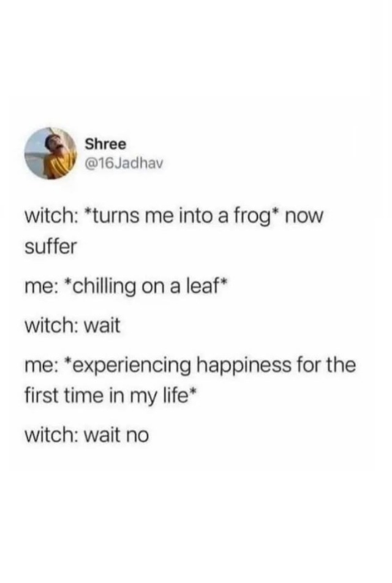Click the first 'witch:' label in the tweet
The image size is (392, 583).
click(x=51, y=216)
